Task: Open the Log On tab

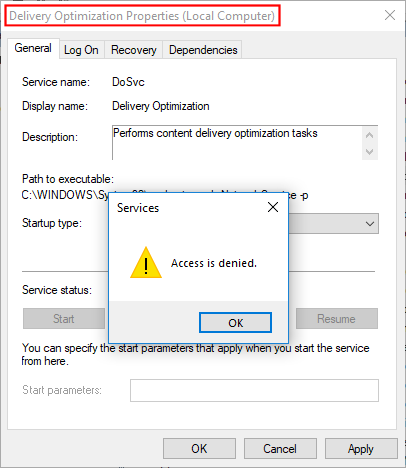Action: coord(81,50)
